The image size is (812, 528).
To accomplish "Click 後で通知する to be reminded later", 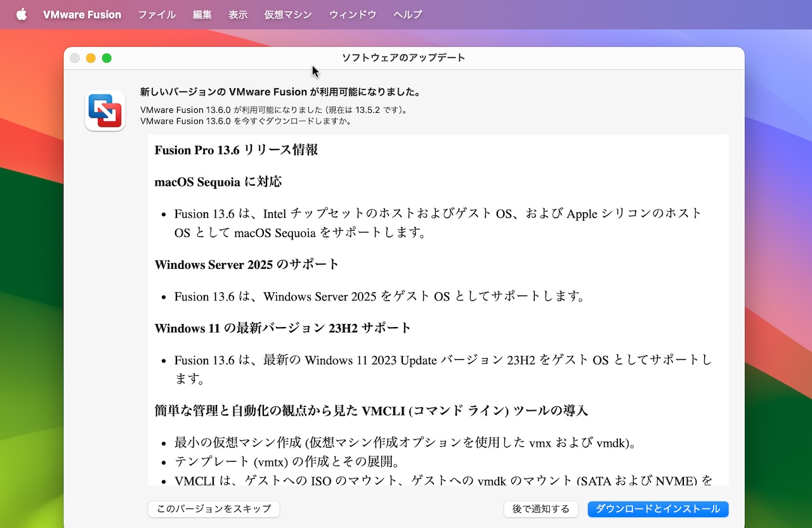I will pyautogui.click(x=540, y=509).
